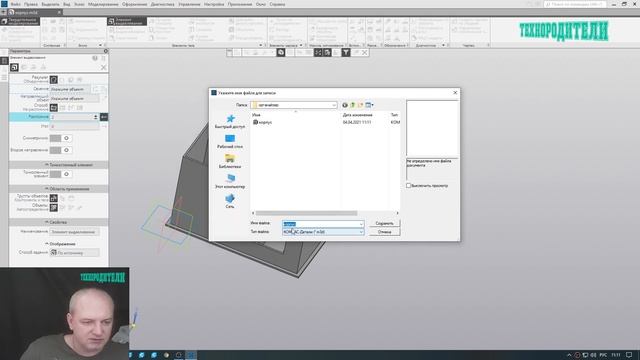Toggle the Тонкостенный элемент switch
Viewport: 640px width, 360px height.
coord(61,174)
